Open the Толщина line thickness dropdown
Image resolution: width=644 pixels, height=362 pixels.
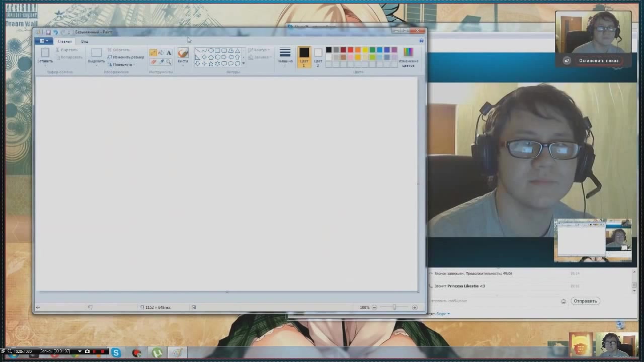click(x=285, y=57)
